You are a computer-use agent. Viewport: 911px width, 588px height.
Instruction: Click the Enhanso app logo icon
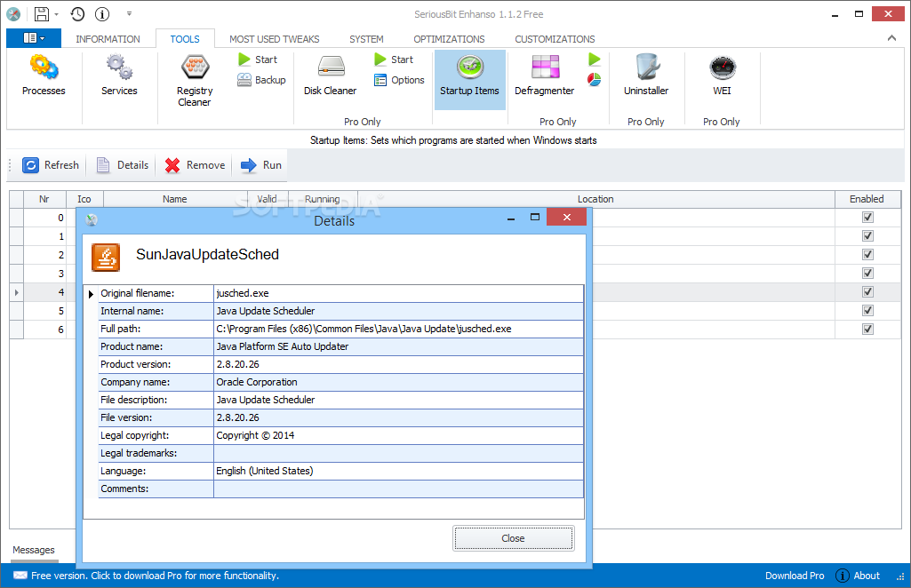pyautogui.click(x=13, y=14)
